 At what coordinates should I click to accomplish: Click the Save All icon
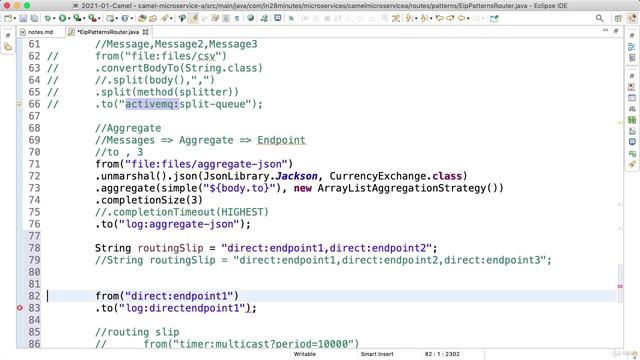(x=34, y=18)
